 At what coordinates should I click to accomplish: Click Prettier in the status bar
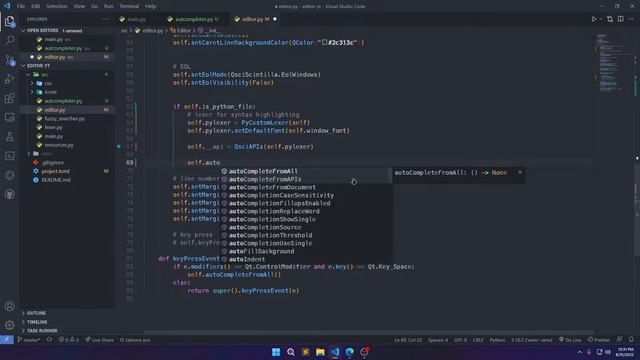point(599,340)
